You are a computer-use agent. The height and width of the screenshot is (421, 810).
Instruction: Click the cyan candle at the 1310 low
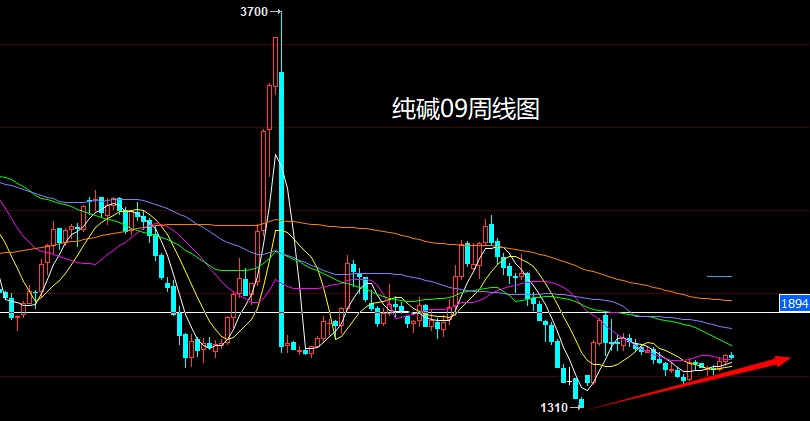point(581,403)
